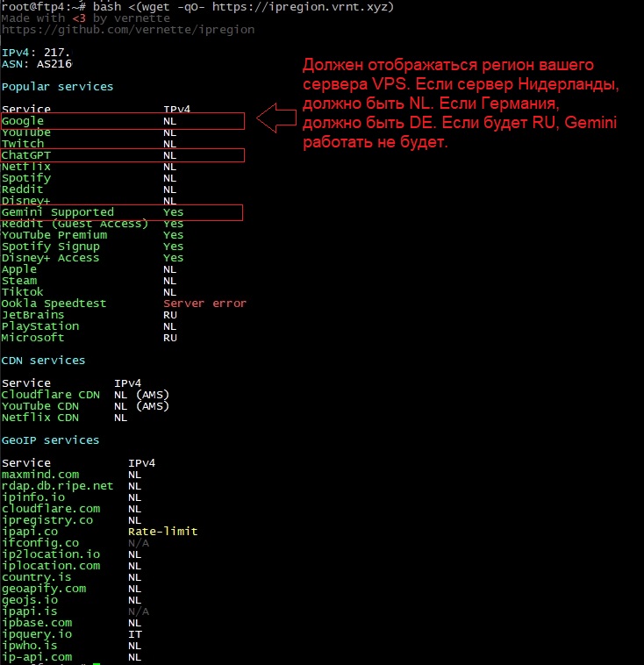Click the rdap.db.ripe.net entry
Image resolution: width=644 pixels, height=665 pixels.
57,486
